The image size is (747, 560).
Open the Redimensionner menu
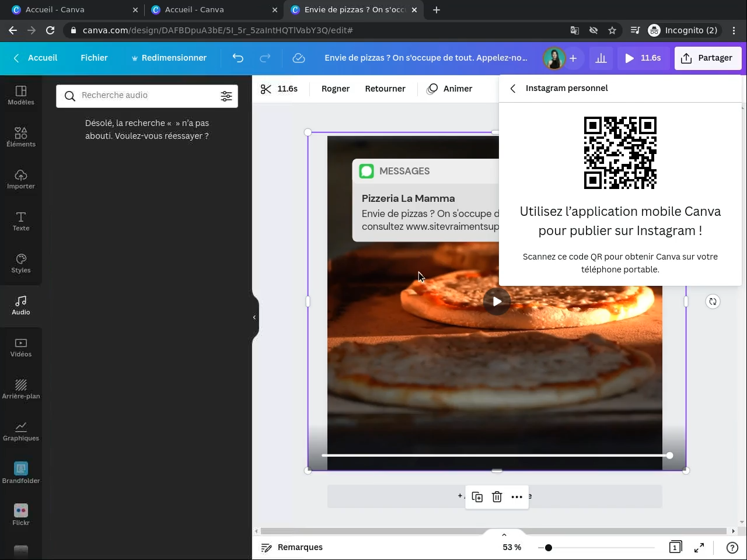click(x=169, y=58)
